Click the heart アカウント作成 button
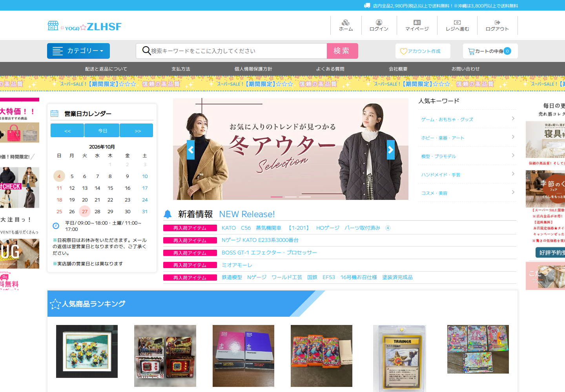The image size is (565, 392). (423, 51)
